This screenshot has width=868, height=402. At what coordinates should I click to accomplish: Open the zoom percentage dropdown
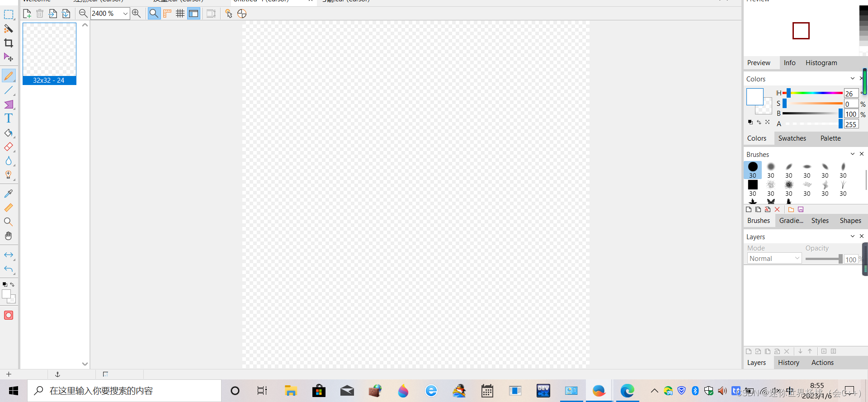pyautogui.click(x=125, y=14)
